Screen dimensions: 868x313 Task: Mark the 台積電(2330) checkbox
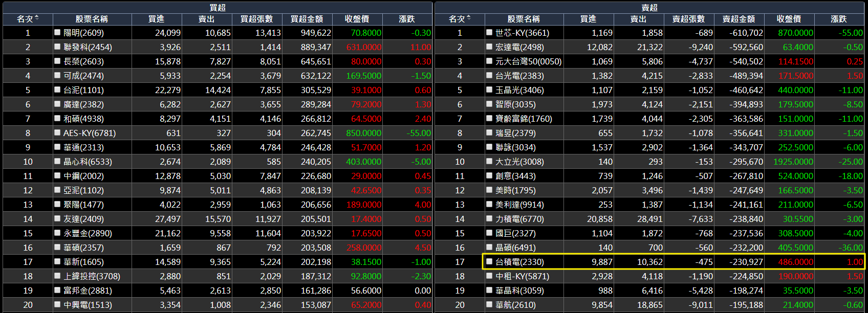(x=489, y=261)
